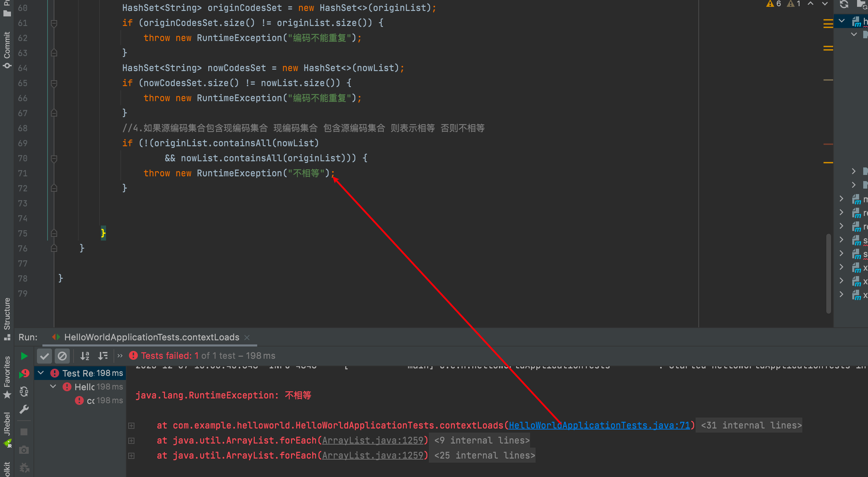
Task: Toggle show ignored tests button
Action: pyautogui.click(x=62, y=356)
